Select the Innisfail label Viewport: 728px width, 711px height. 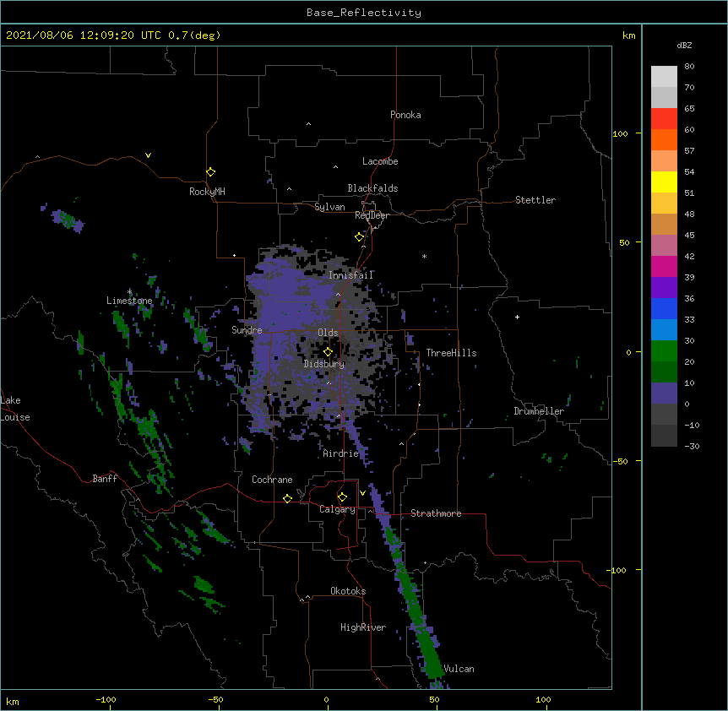(x=351, y=275)
